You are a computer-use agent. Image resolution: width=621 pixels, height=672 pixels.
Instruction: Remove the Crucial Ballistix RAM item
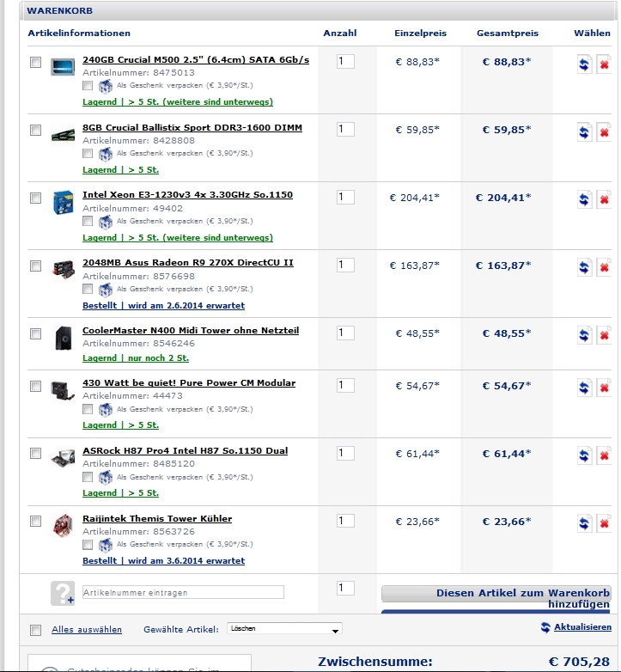pyautogui.click(x=604, y=132)
